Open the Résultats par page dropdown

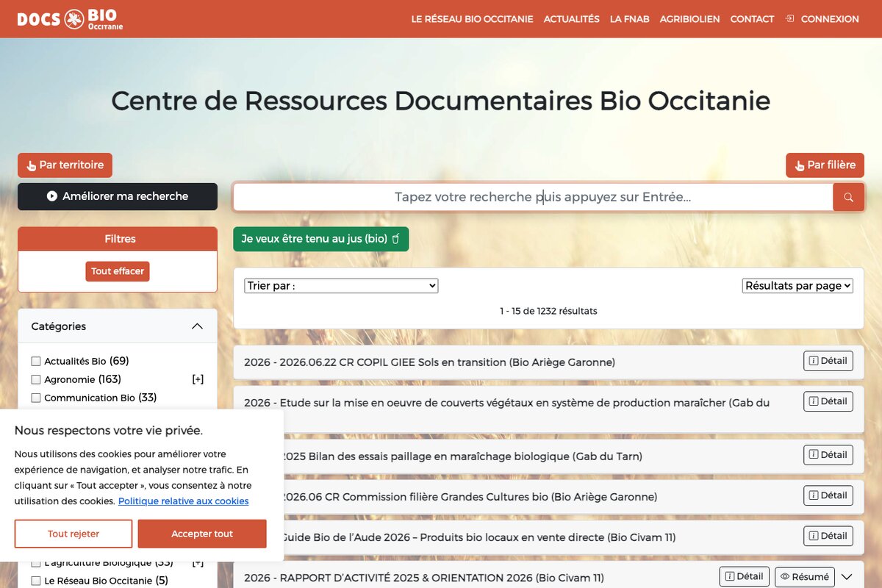[x=797, y=286]
